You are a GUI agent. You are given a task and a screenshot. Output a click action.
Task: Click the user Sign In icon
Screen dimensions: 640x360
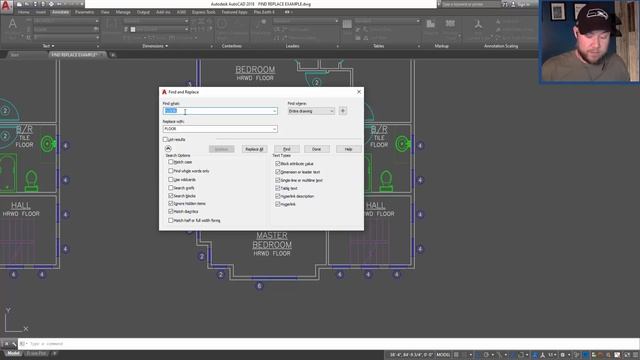click(x=513, y=4)
